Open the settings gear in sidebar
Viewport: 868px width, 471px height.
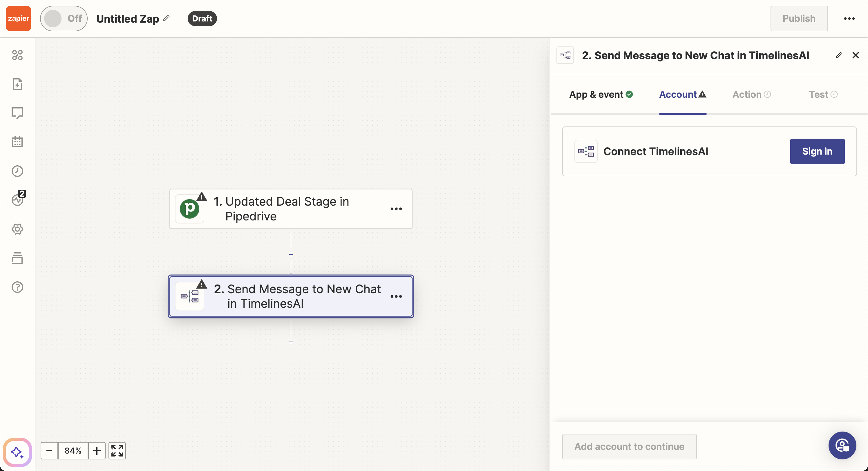coord(17,229)
